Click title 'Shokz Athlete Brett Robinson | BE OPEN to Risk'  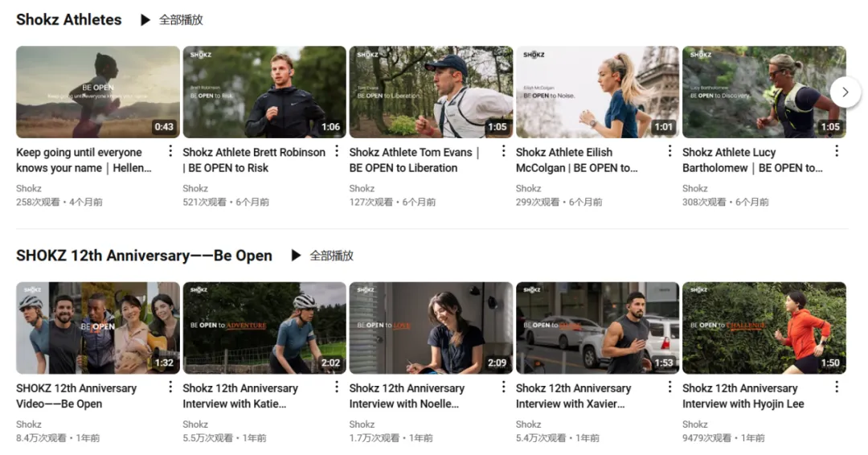coord(254,160)
